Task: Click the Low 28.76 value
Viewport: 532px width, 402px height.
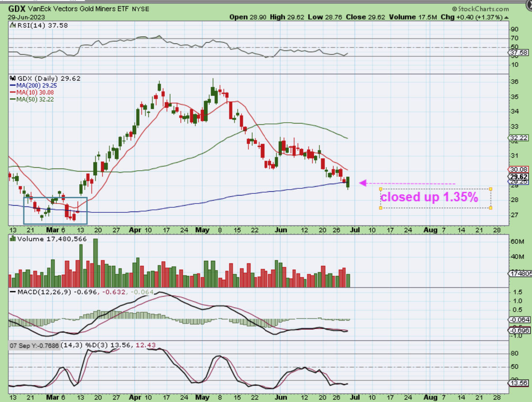Action: pyautogui.click(x=325, y=17)
